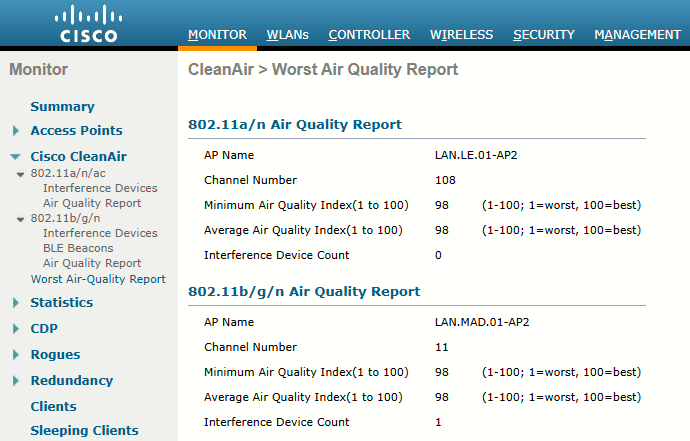Image resolution: width=690 pixels, height=441 pixels.
Task: Open the CDP sidebar link
Action: [x=44, y=329]
